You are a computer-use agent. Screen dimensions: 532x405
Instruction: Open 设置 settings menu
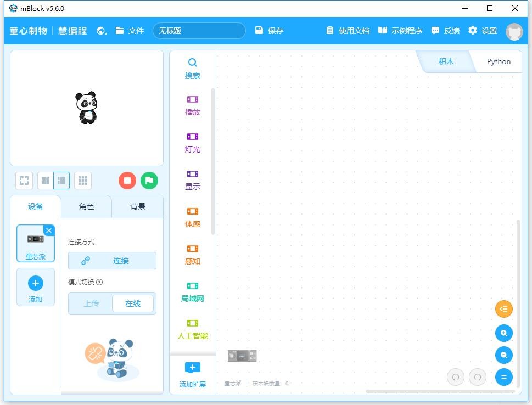(x=483, y=31)
